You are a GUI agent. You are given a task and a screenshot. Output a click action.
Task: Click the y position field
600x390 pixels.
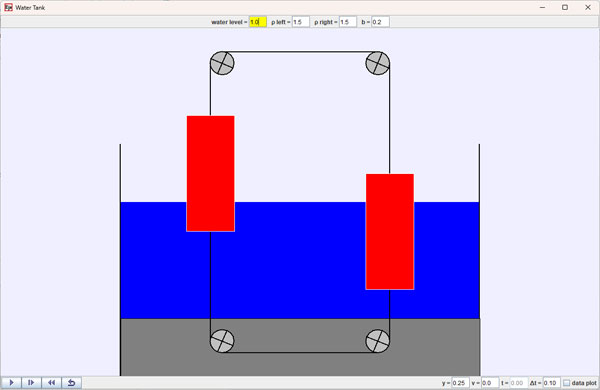tap(460, 383)
